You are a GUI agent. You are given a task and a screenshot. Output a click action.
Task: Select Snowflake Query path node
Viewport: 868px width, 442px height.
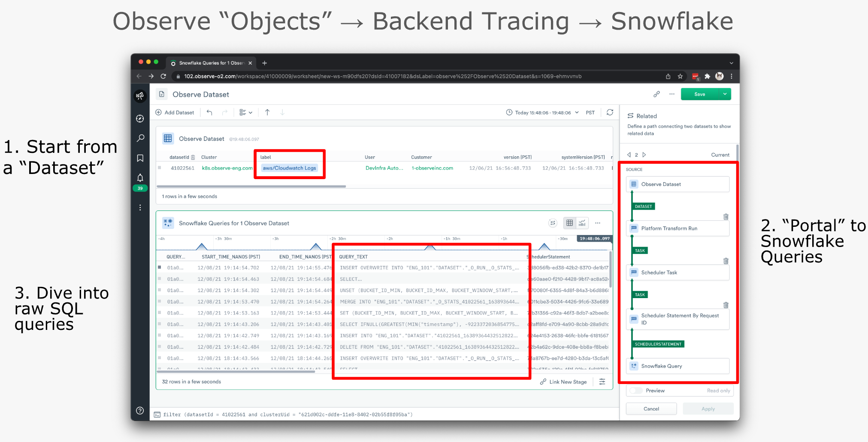677,366
